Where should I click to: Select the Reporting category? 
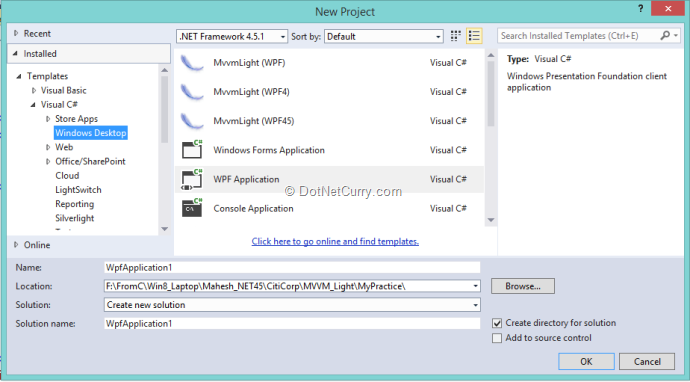[x=74, y=204]
